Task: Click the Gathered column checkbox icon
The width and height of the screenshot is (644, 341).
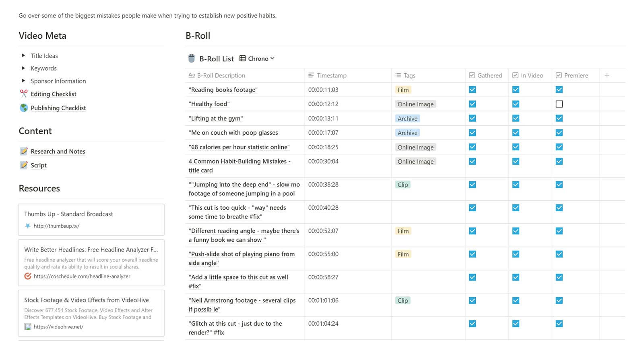Action: 472,75
